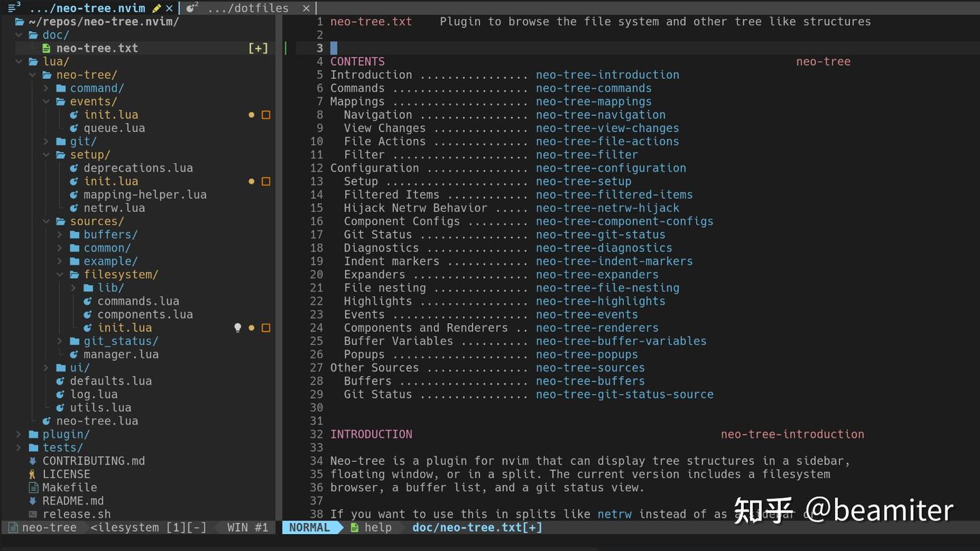This screenshot has width=980, height=551.
Task: Select utils.lua in the file tree
Action: [101, 408]
